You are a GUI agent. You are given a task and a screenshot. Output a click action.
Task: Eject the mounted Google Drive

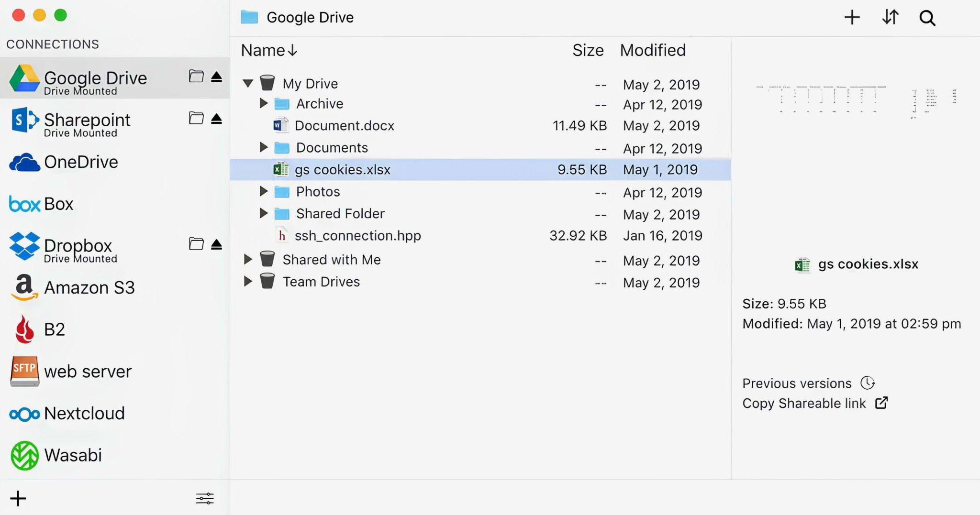216,77
